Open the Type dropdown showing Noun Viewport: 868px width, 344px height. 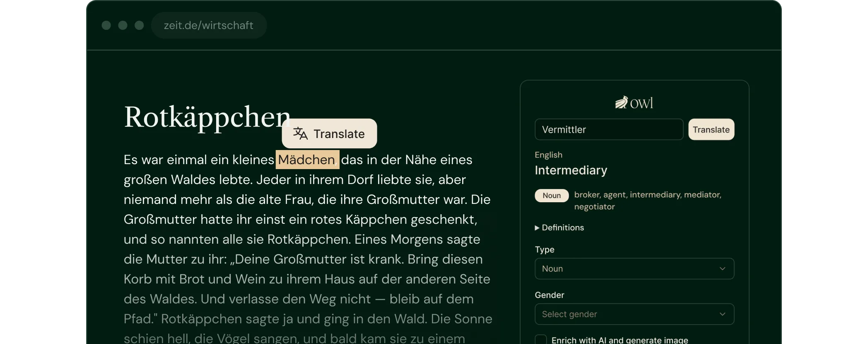click(x=634, y=269)
